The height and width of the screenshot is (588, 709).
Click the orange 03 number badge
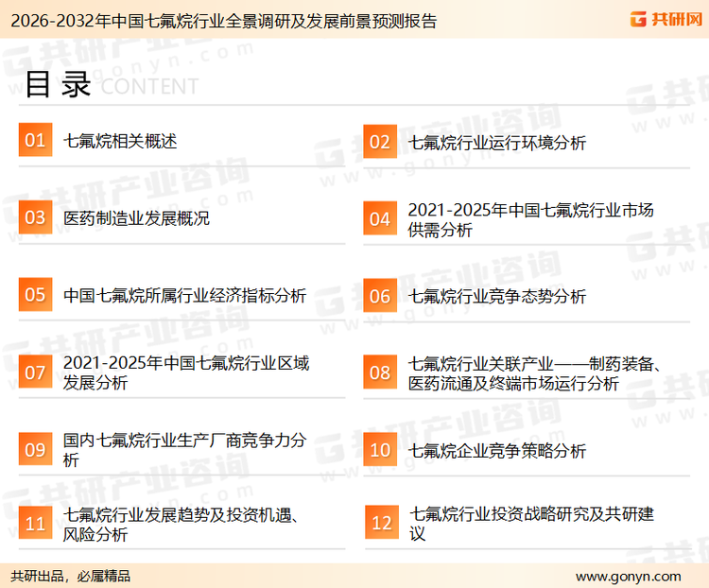click(35, 217)
